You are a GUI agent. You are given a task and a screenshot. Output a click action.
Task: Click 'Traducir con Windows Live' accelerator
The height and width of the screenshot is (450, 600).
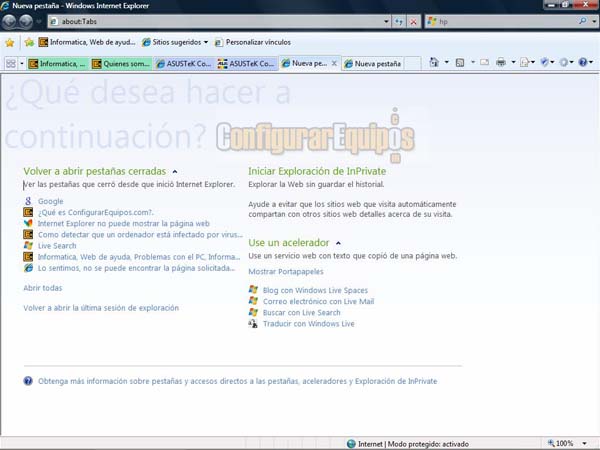tap(308, 324)
